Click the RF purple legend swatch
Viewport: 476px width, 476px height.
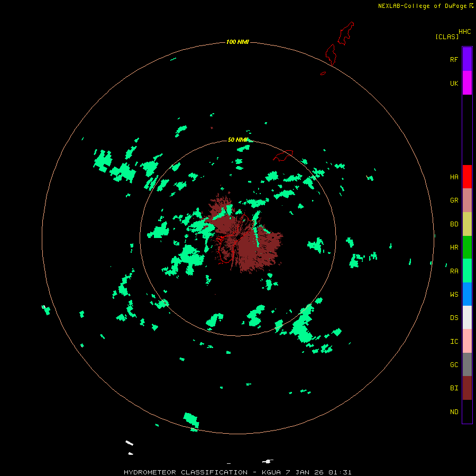pyautogui.click(x=467, y=59)
